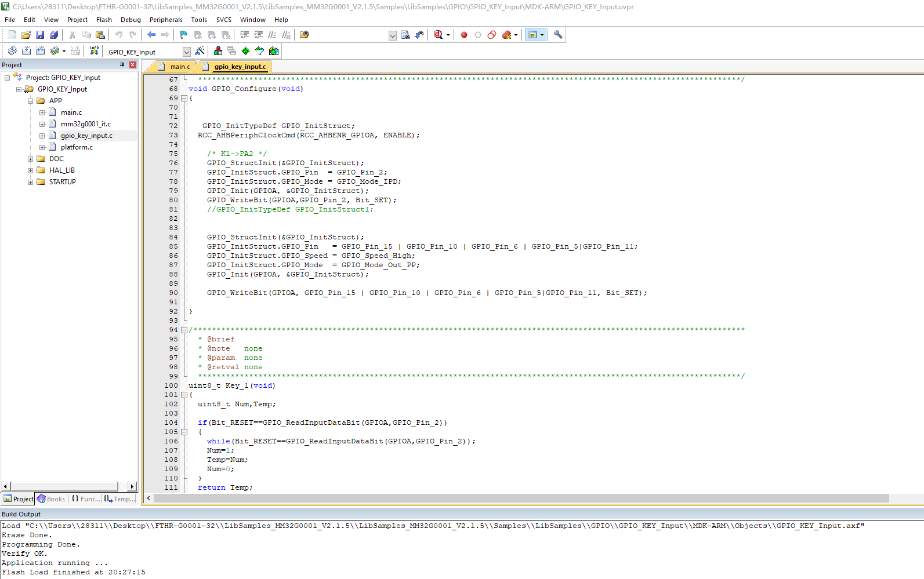924x579 pixels.
Task: Open the SVCS menu
Action: point(224,20)
